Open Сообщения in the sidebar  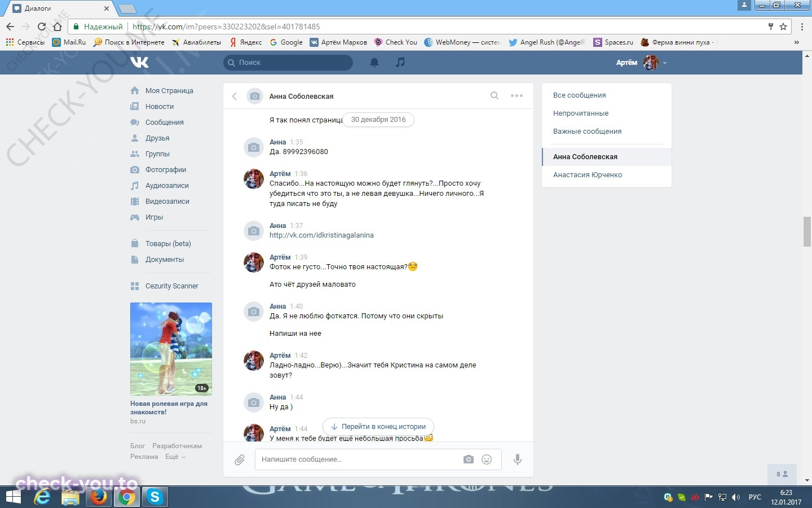click(x=164, y=122)
